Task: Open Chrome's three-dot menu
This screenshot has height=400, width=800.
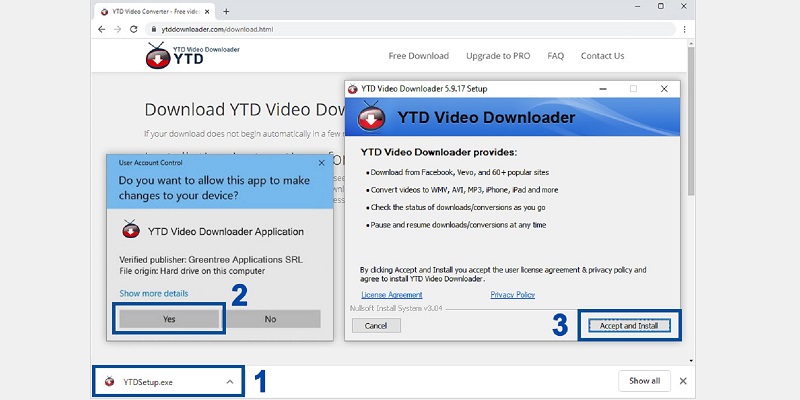Action: [x=685, y=30]
